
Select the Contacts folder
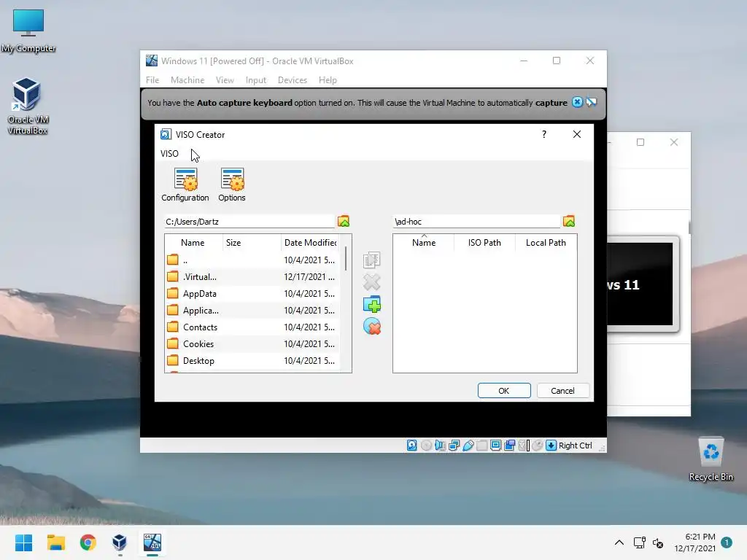coord(252,327)
